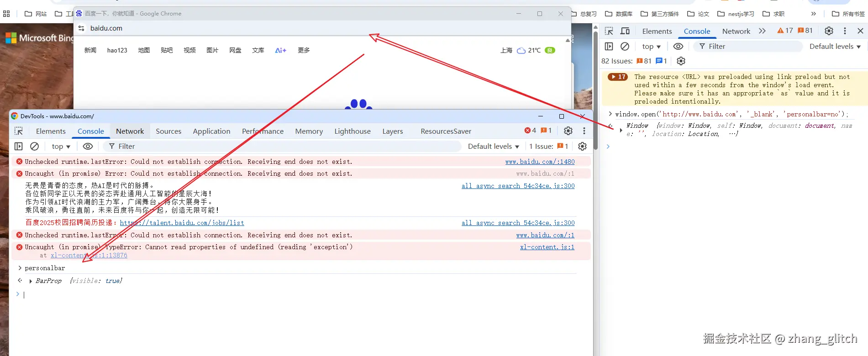Open Default levels dropdown in right DevTools

coord(835,46)
